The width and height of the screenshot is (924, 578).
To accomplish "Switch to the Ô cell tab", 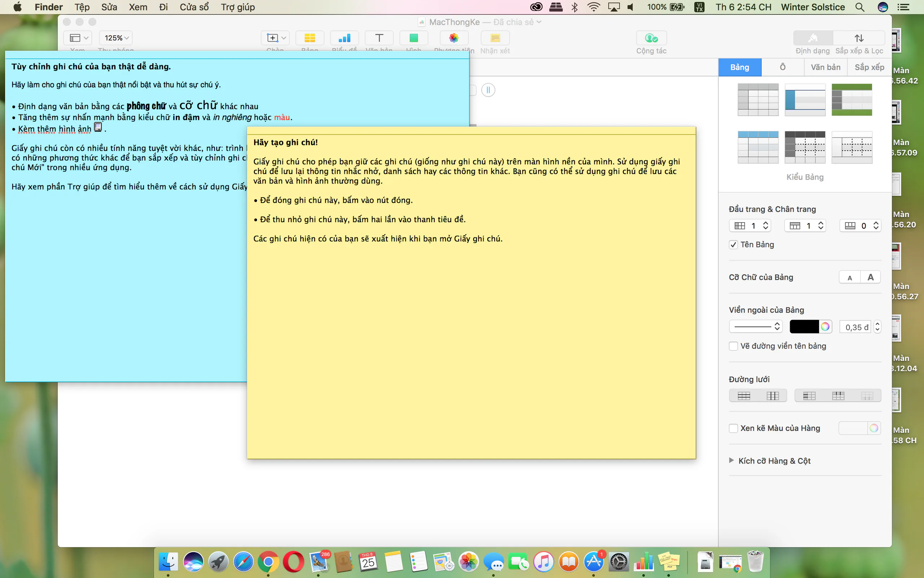I will 783,67.
